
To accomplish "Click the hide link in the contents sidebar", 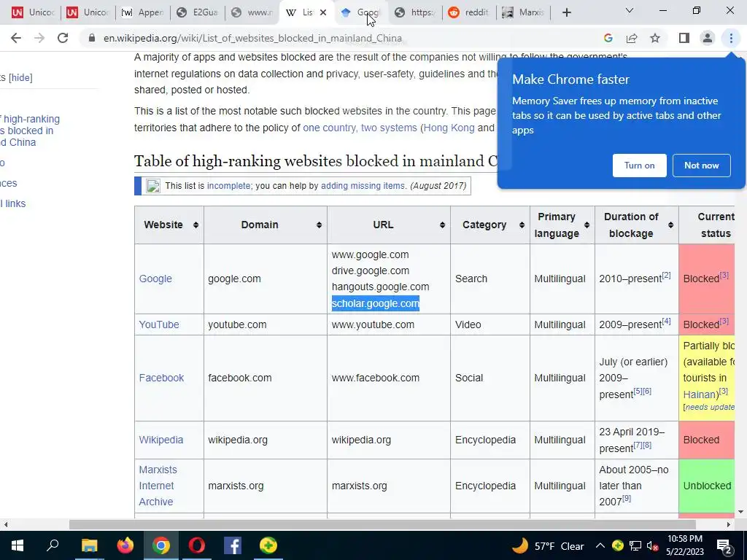I will point(20,77).
